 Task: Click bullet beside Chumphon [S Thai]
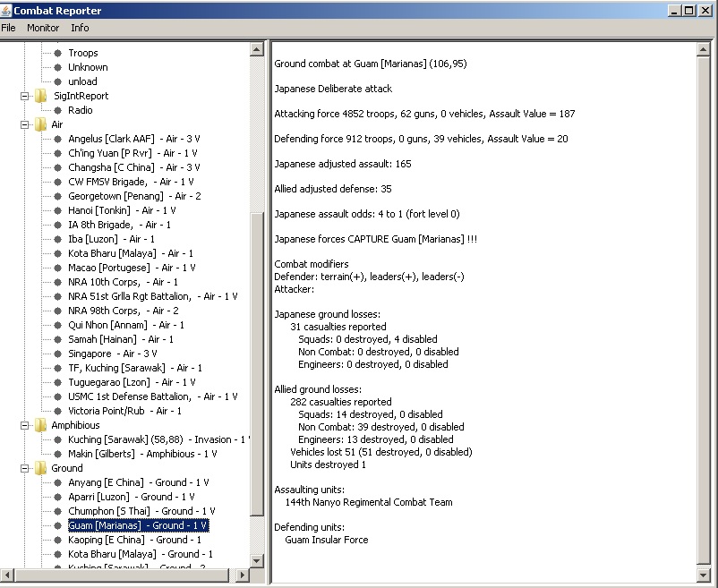pos(57,511)
